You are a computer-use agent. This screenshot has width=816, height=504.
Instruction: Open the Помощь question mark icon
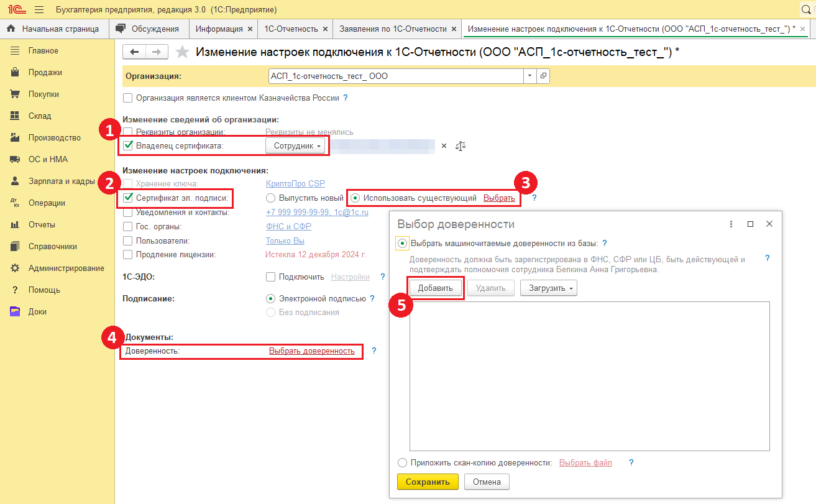click(16, 290)
